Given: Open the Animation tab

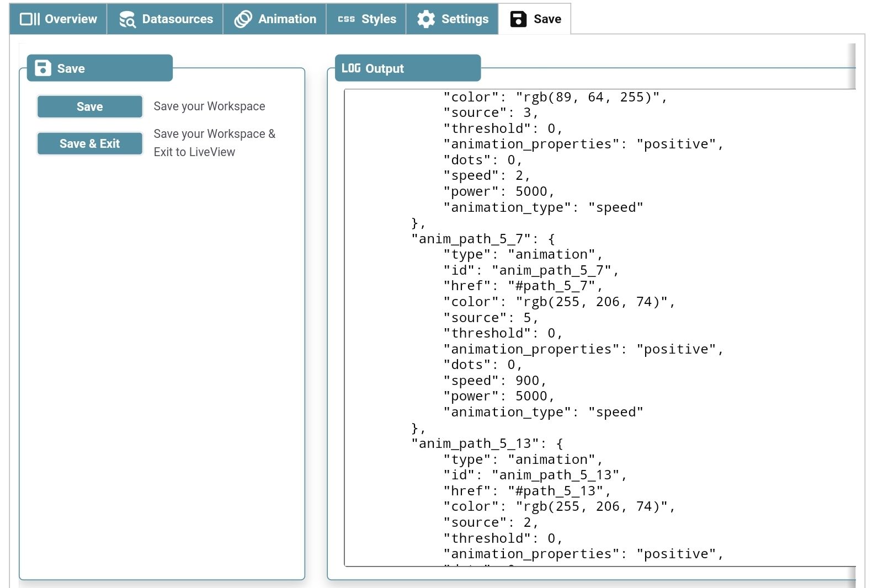Looking at the screenshot, I should [x=275, y=19].
